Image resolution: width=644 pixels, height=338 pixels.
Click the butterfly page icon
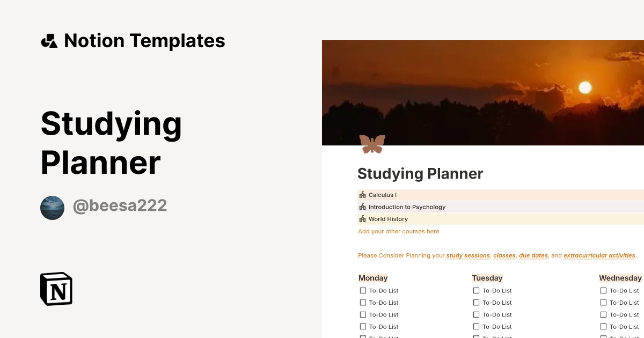click(372, 144)
